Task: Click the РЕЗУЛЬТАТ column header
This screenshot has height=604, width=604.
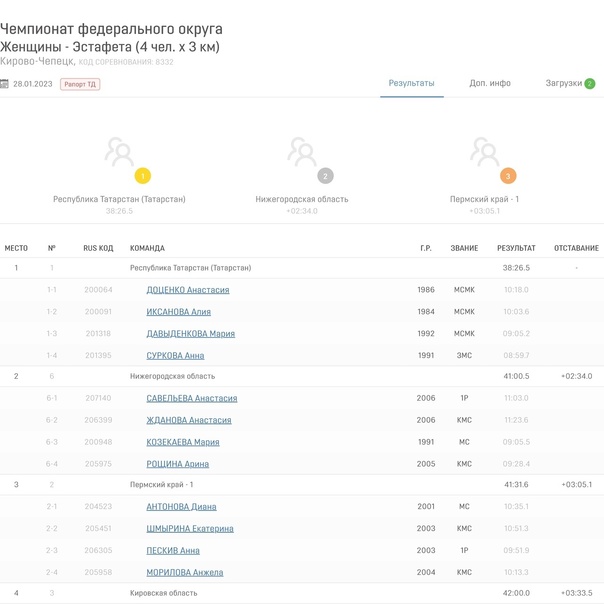Action: (x=516, y=248)
